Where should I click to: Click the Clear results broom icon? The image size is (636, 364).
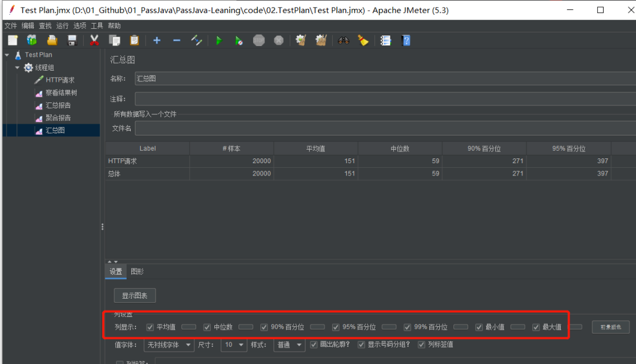click(x=300, y=41)
